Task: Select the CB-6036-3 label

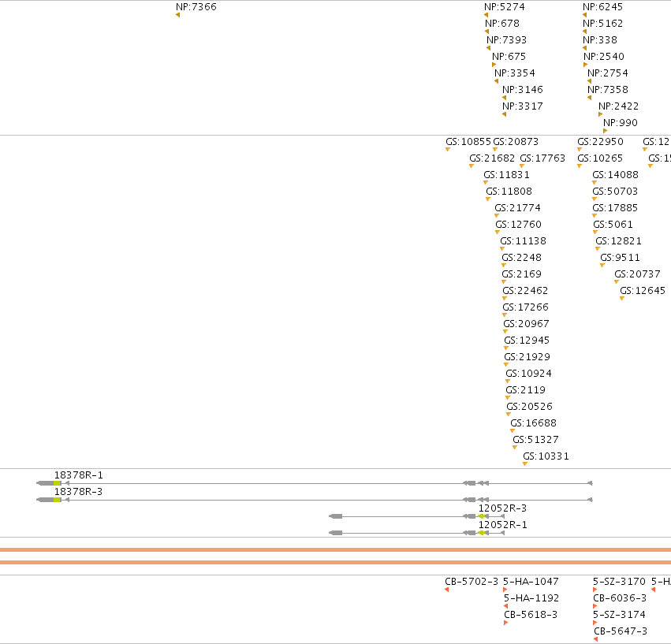Action: [620, 597]
